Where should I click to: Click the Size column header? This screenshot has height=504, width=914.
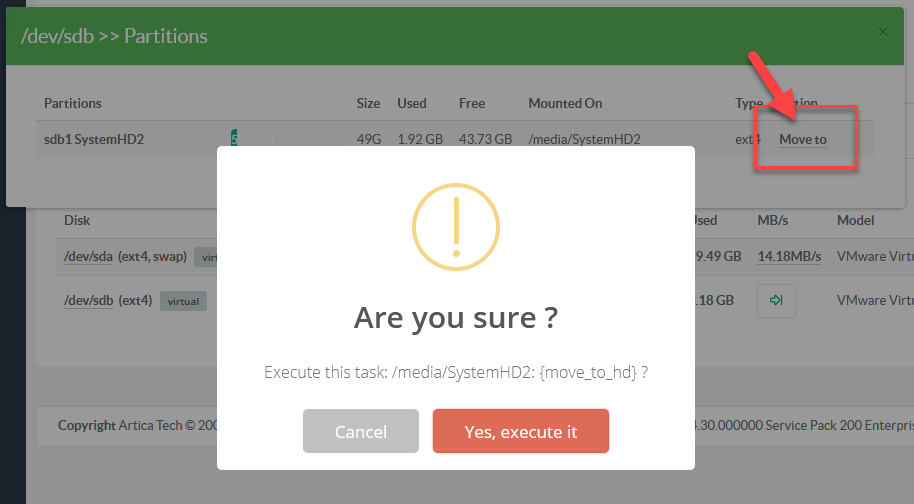pyautogui.click(x=368, y=103)
